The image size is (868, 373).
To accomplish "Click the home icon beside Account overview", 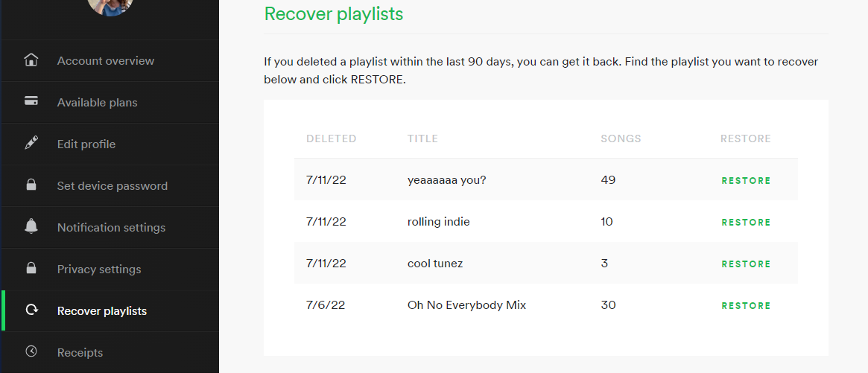I will pos(31,60).
